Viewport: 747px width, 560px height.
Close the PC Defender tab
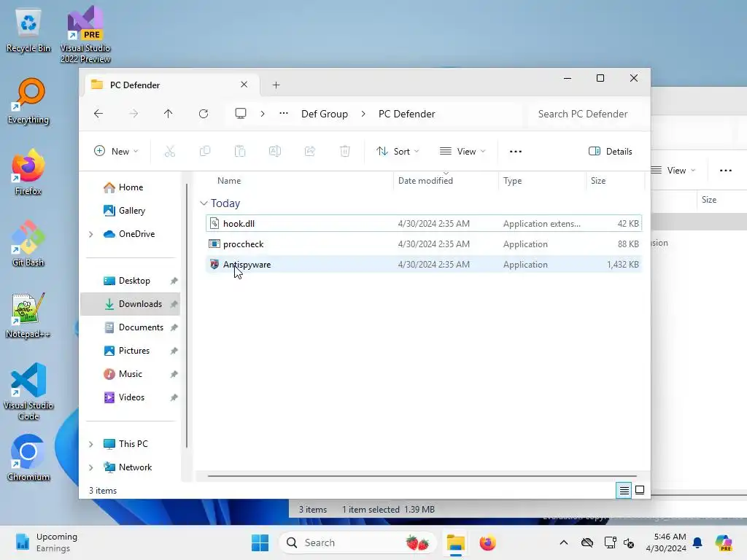[x=244, y=85]
